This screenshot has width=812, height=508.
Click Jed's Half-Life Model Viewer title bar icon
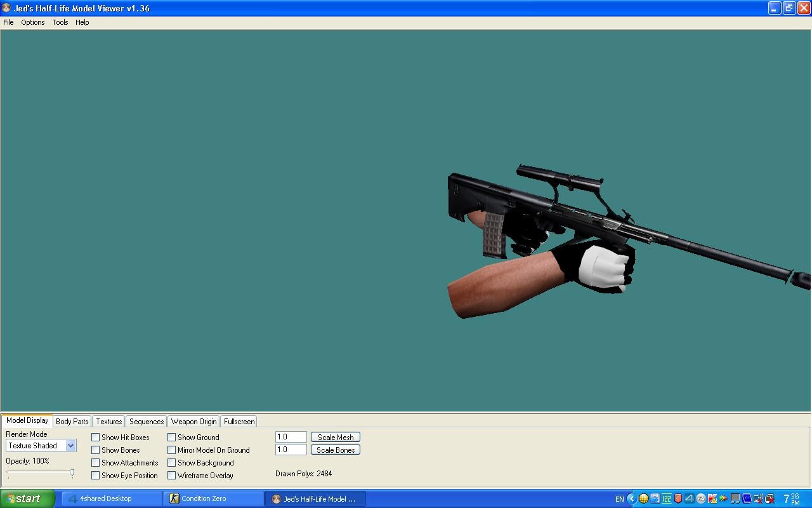6,8
